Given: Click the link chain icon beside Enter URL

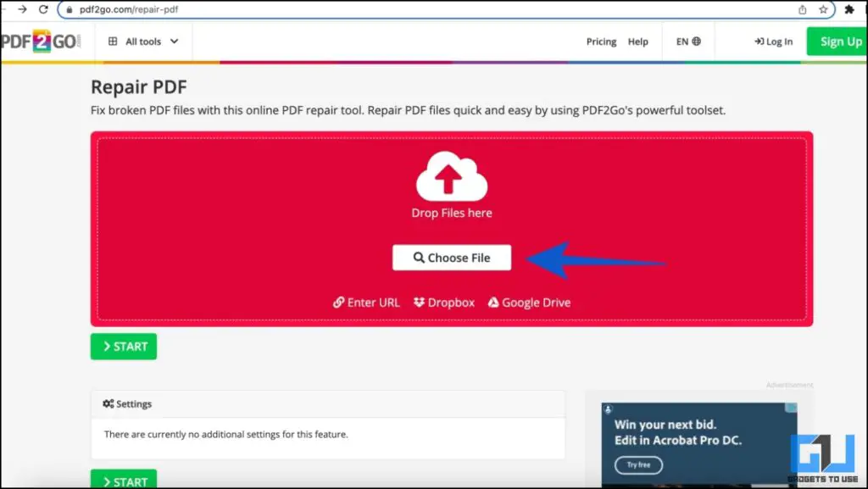Looking at the screenshot, I should click(x=338, y=303).
